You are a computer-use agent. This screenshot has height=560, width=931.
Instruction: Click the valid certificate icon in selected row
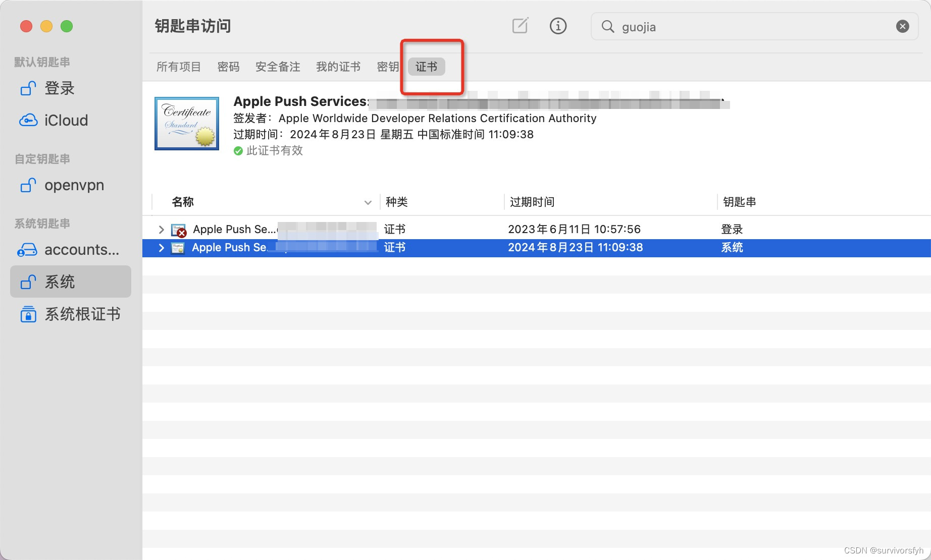point(178,248)
